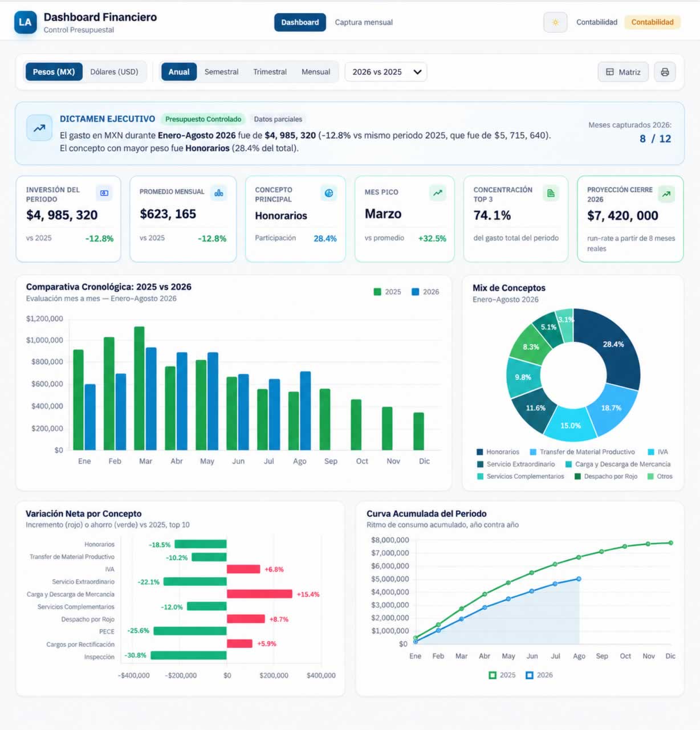Open the Dashboard tab
The image size is (700, 730).
click(300, 22)
